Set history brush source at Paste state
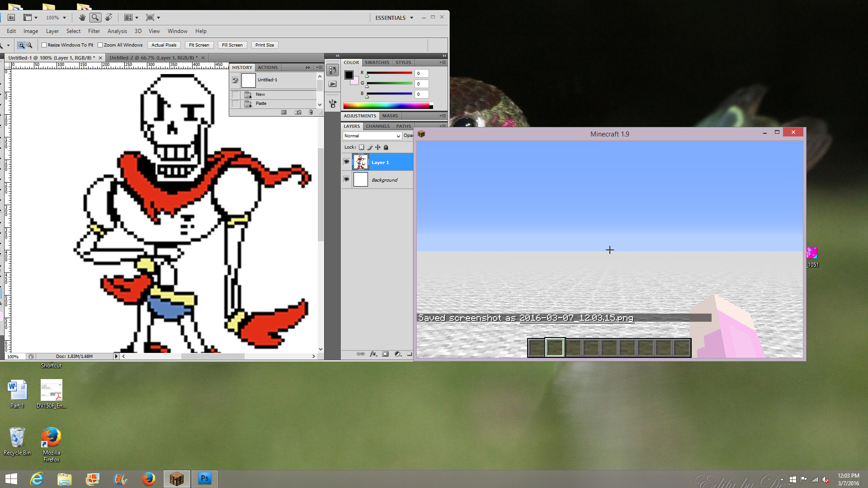Image resolution: width=868 pixels, height=488 pixels. coord(235,103)
